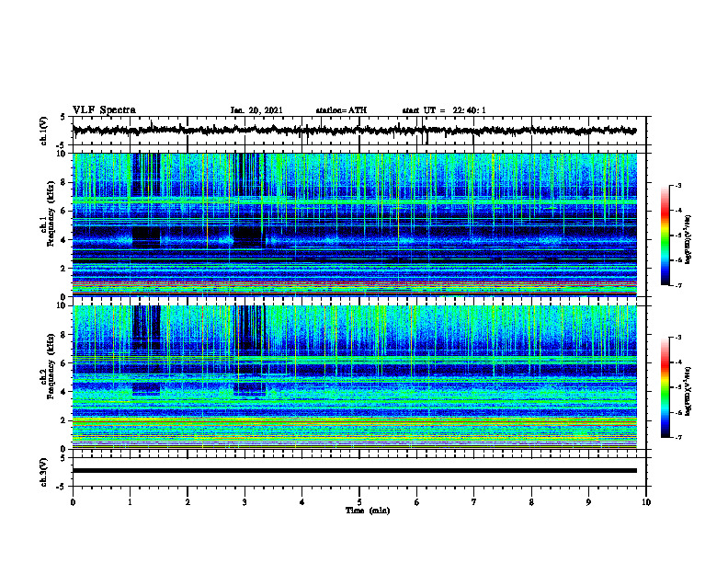This screenshot has height=563, width=728.
Task: Click the "-7" label on ch.2 color scale
Action: point(677,437)
